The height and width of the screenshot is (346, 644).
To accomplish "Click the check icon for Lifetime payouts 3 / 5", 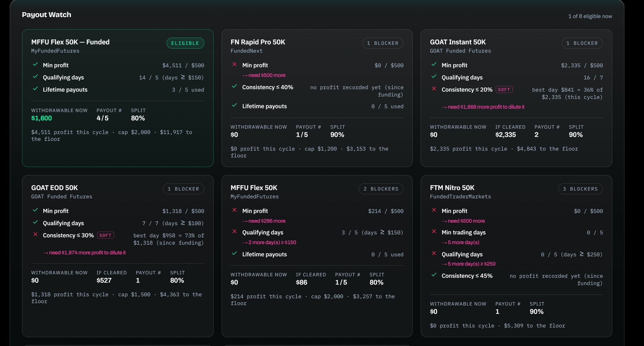I will (35, 89).
